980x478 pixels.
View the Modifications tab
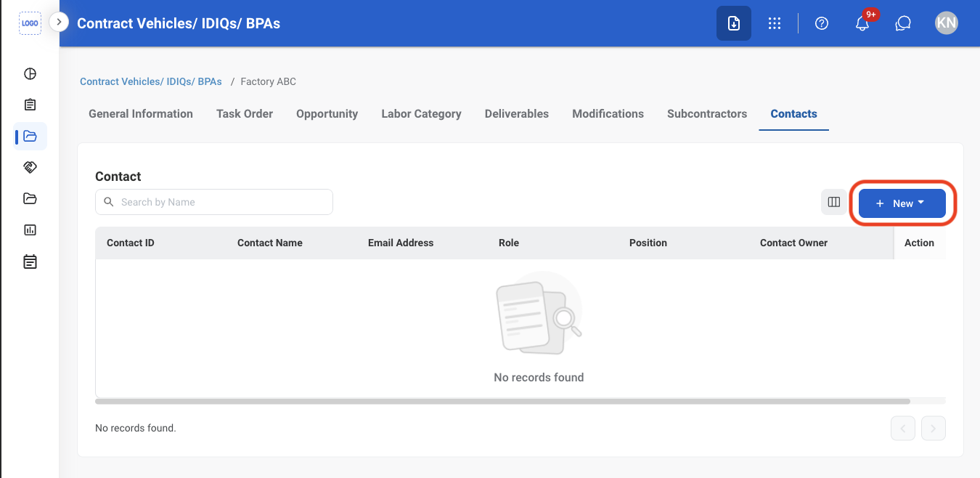tap(608, 114)
